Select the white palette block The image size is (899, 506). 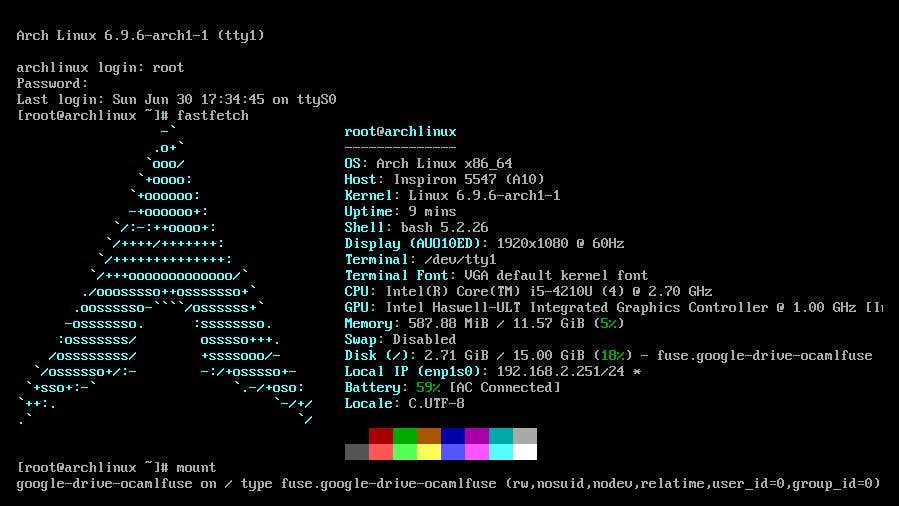pos(525,452)
